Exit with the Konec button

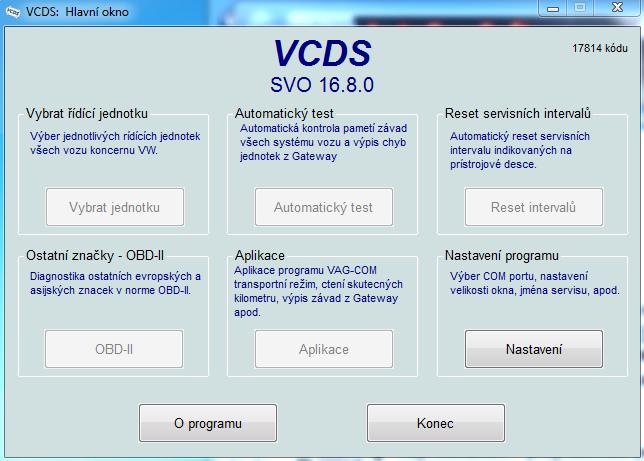pyautogui.click(x=436, y=423)
